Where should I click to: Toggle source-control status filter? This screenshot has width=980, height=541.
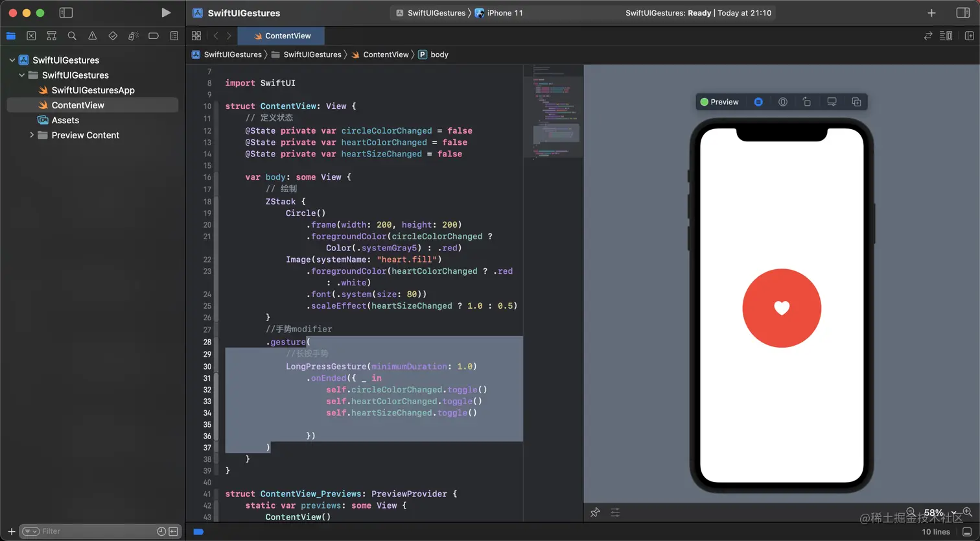173,531
